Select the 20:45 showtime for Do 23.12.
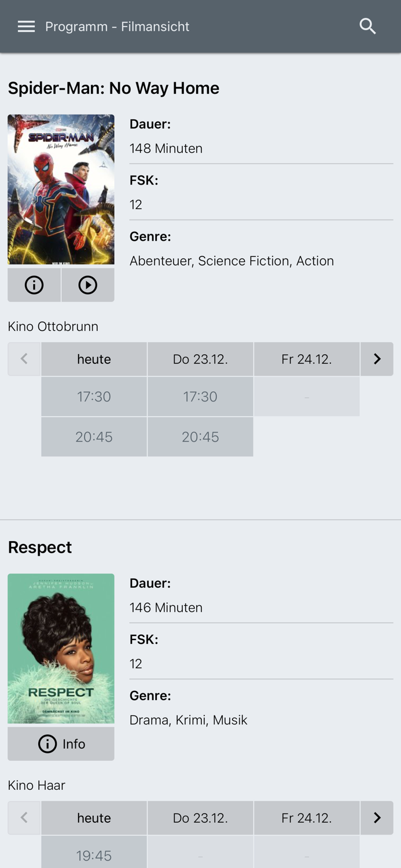Image resolution: width=401 pixels, height=868 pixels. 200,436
